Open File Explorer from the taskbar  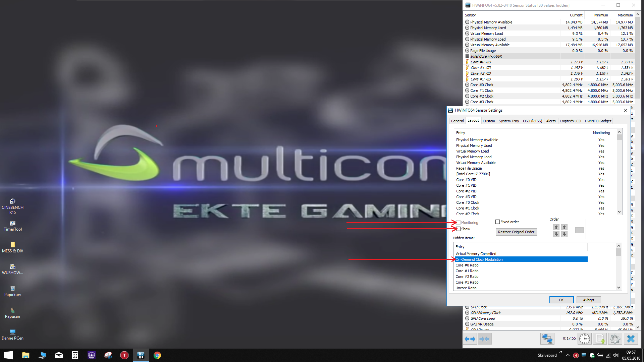26,355
